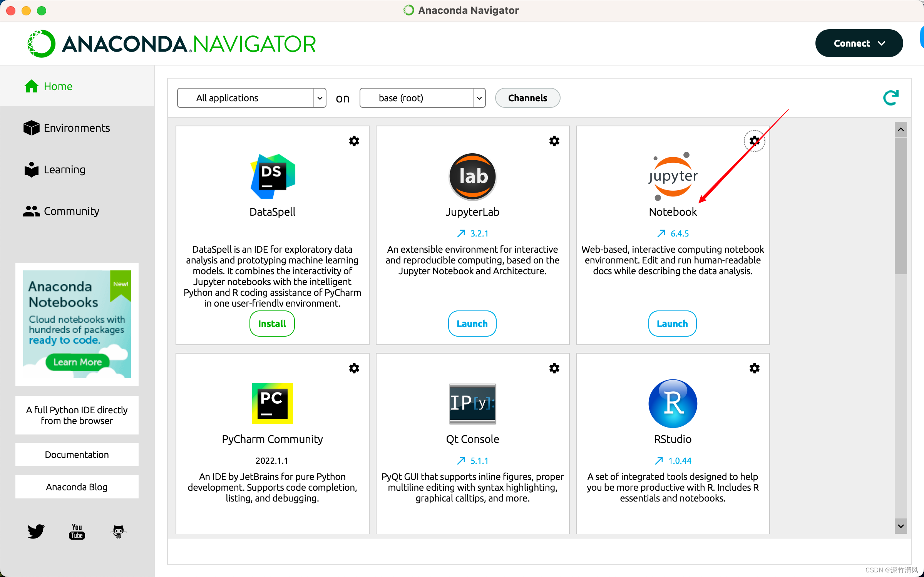
Task: Open the DataSpell tile's gear settings
Action: (x=354, y=141)
